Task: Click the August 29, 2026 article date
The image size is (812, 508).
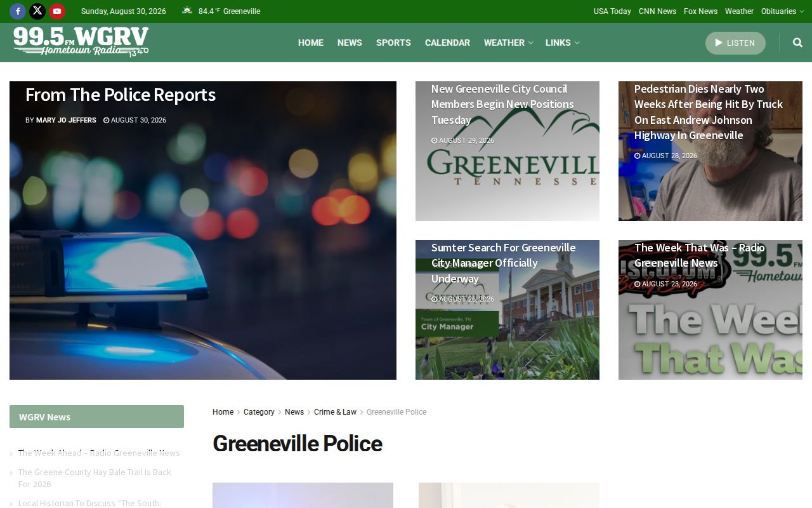Action: (462, 140)
